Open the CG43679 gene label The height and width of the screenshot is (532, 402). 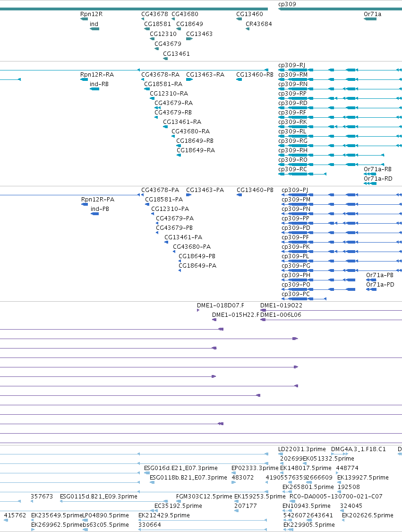(168, 44)
